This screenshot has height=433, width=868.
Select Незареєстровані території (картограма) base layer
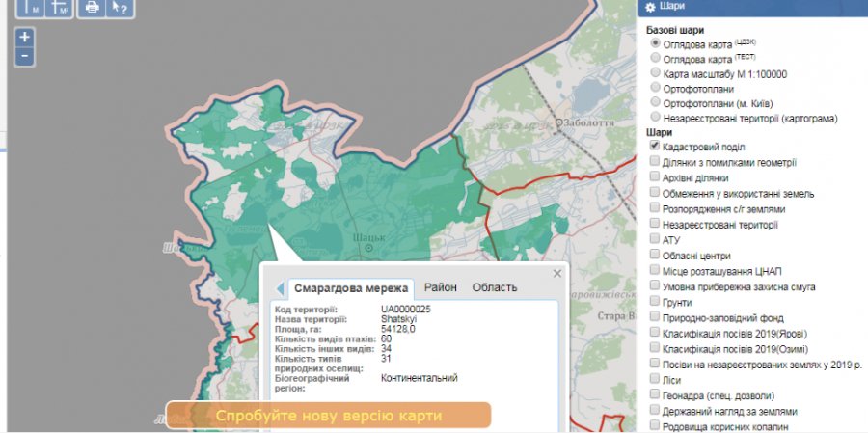pyautogui.click(x=656, y=118)
